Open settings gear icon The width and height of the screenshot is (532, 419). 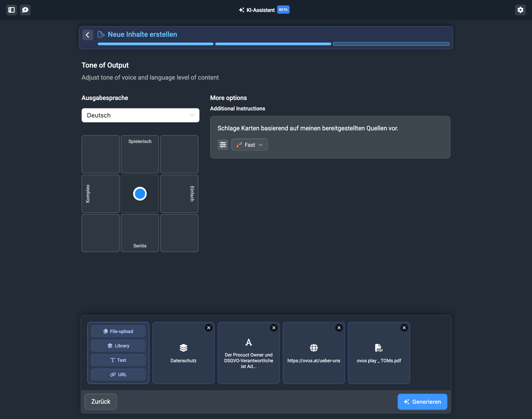pos(520,10)
